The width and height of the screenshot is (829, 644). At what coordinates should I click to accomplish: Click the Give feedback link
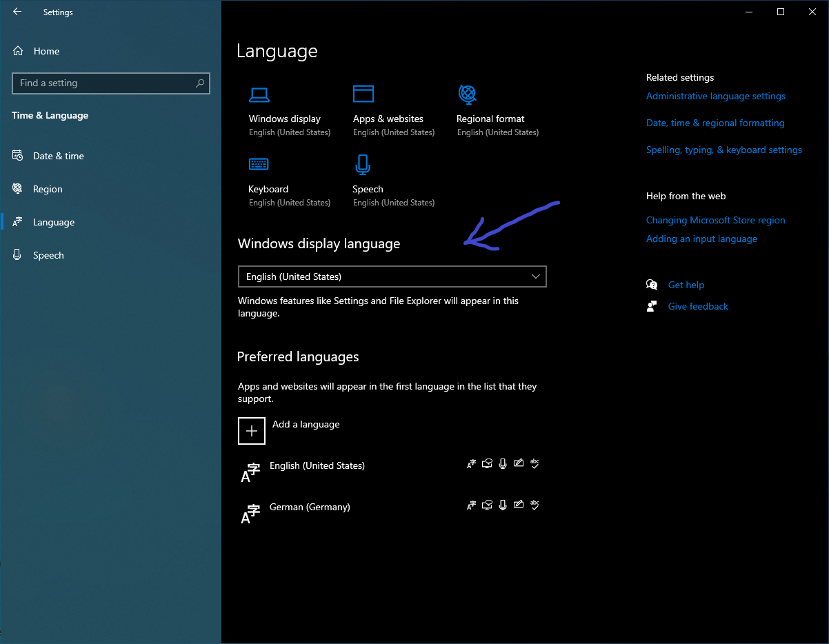pyautogui.click(x=698, y=306)
